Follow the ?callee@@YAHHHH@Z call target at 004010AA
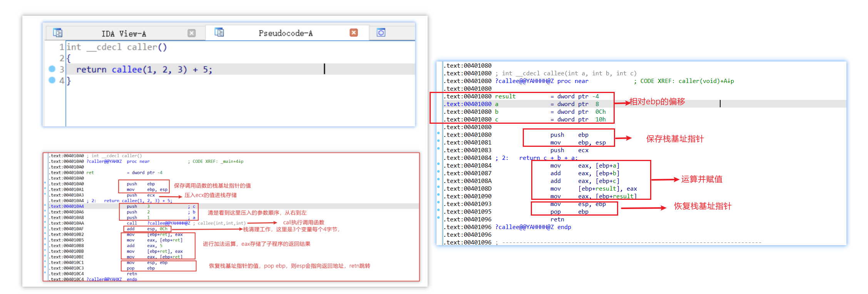This screenshot has width=868, height=294. 169,223
